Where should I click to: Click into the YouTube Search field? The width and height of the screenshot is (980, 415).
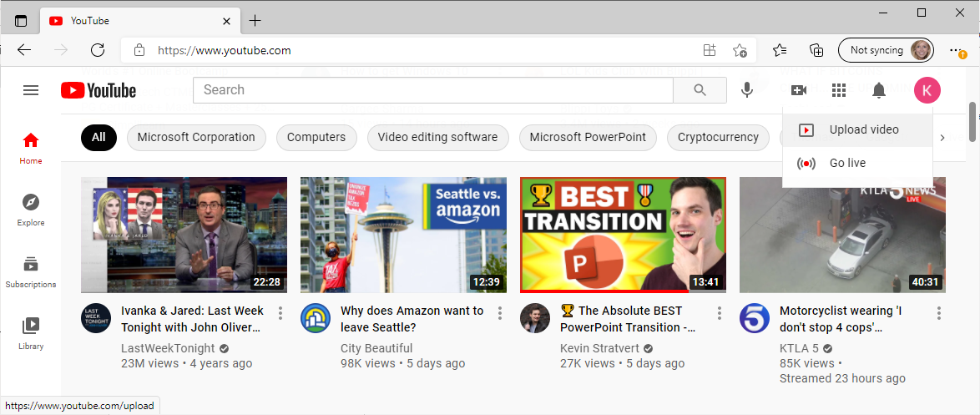coord(432,90)
